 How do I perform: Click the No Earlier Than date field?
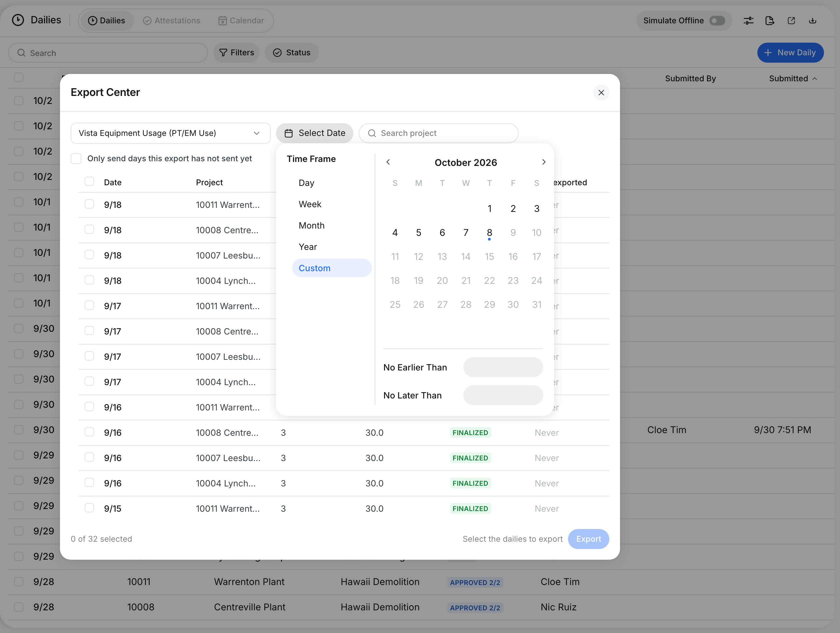(503, 367)
